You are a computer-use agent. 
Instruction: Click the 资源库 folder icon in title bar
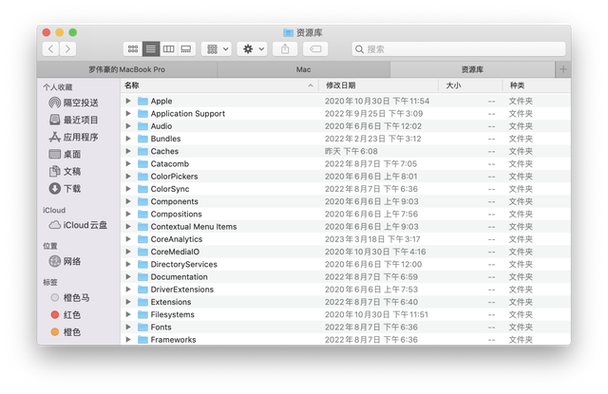(288, 33)
